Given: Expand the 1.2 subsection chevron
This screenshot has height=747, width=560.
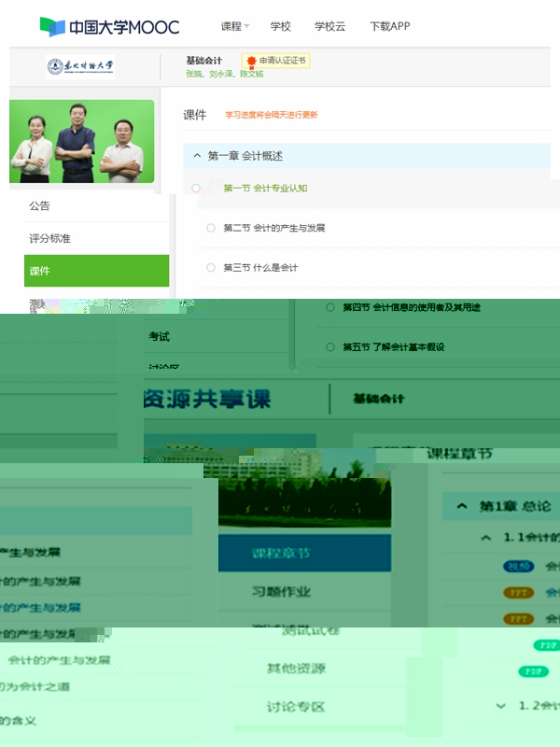Looking at the screenshot, I should [501, 706].
